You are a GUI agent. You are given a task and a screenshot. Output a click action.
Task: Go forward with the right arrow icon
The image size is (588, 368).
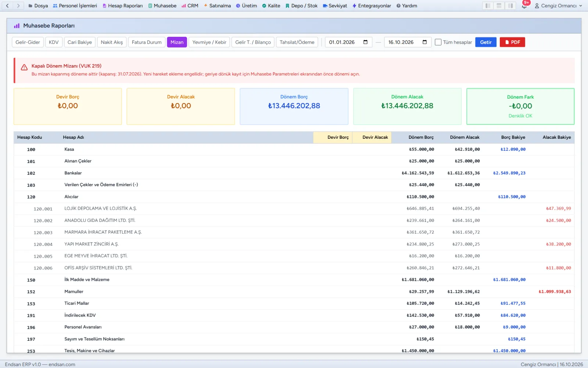18,6
